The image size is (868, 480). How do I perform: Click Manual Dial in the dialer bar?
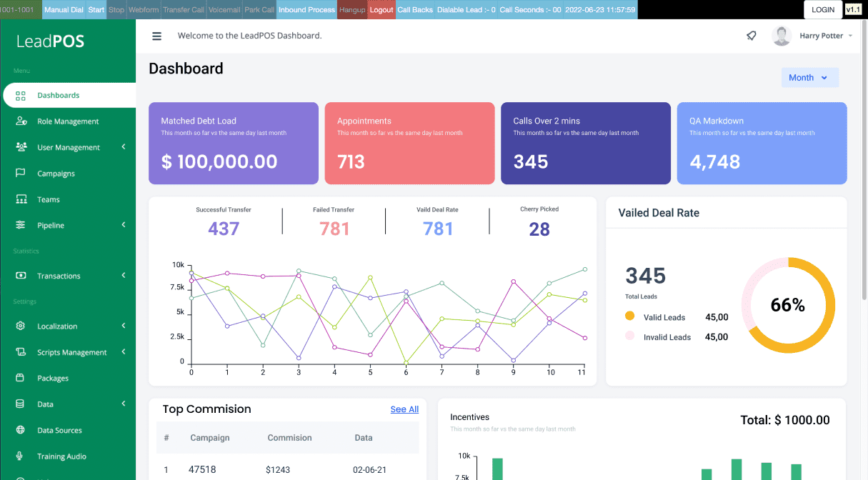click(64, 10)
